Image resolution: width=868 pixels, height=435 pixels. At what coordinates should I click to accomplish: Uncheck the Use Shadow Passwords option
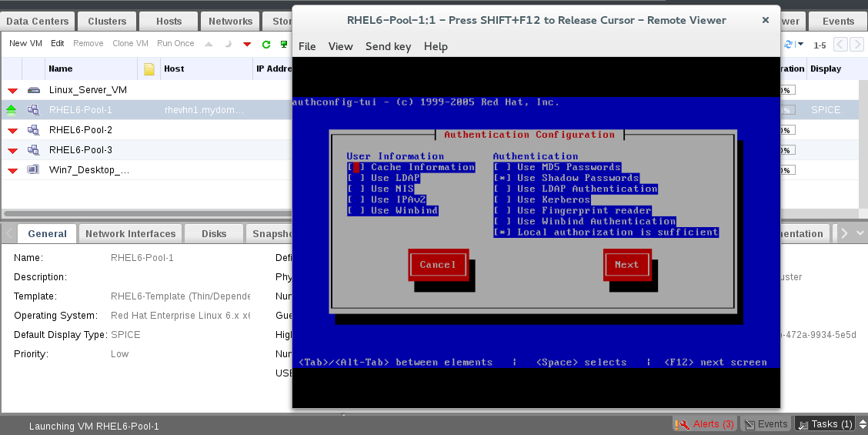click(x=500, y=178)
